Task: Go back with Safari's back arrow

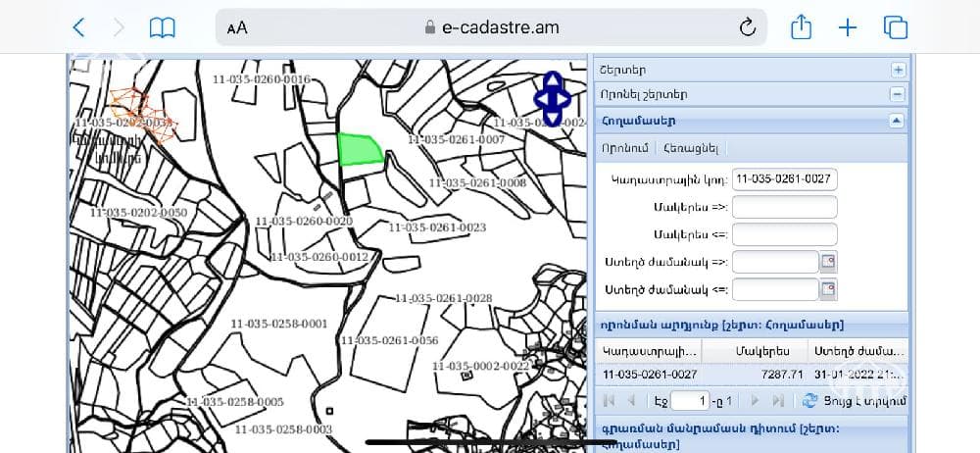Action: point(78,27)
